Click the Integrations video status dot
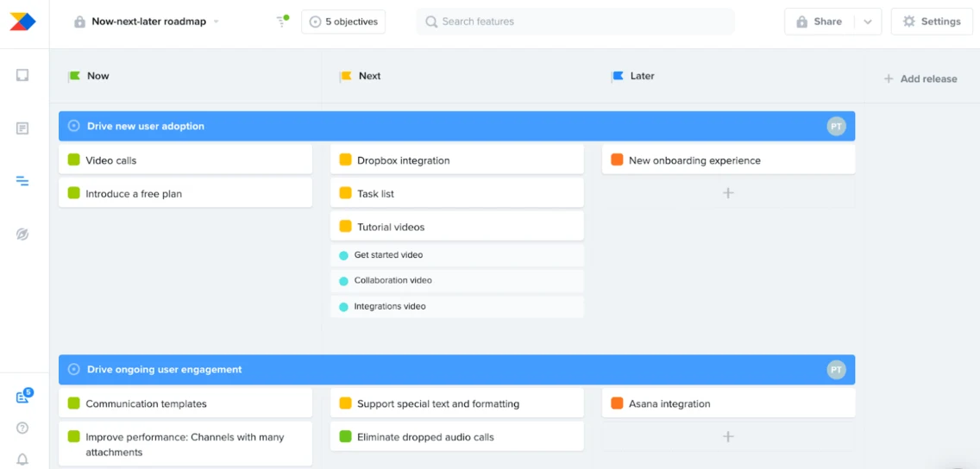This screenshot has width=980, height=469. coord(343,307)
